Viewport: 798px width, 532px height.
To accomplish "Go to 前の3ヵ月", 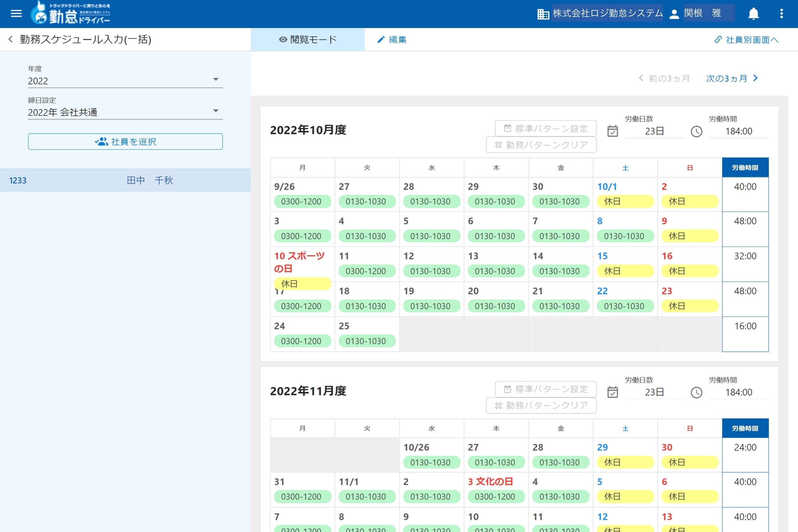I will tap(664, 78).
